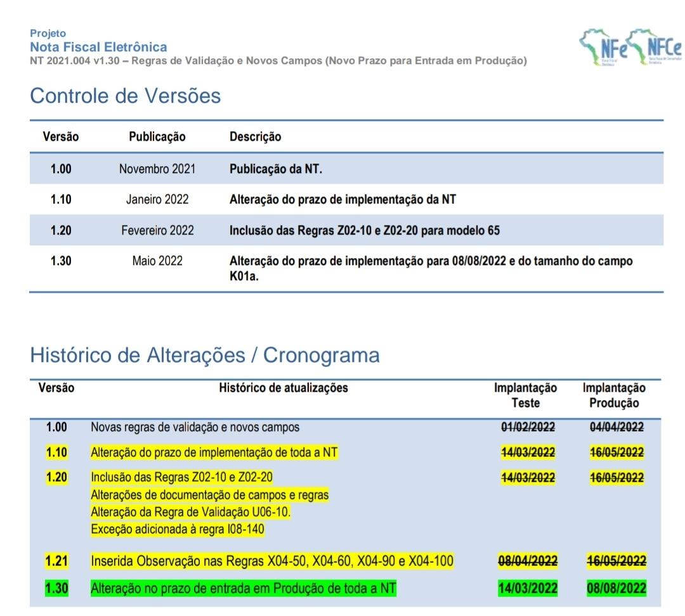Select the description mentioning campo K01a
The width and height of the screenshot is (685, 616).
431,268
